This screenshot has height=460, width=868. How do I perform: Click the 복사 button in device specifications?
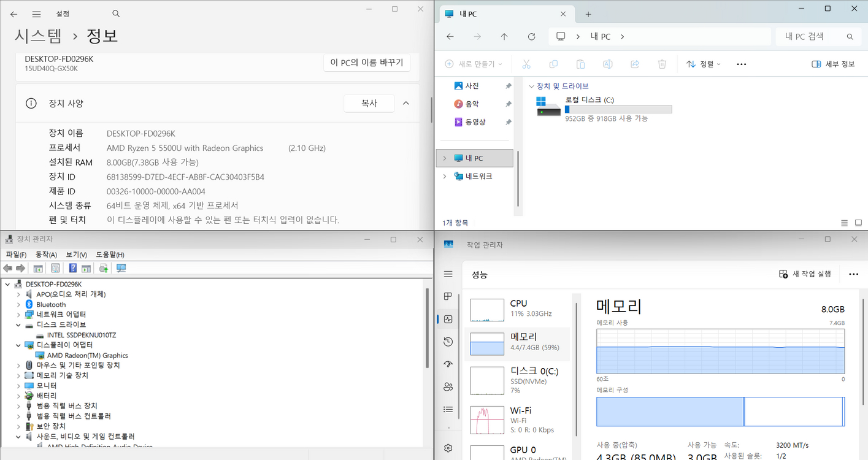click(369, 103)
